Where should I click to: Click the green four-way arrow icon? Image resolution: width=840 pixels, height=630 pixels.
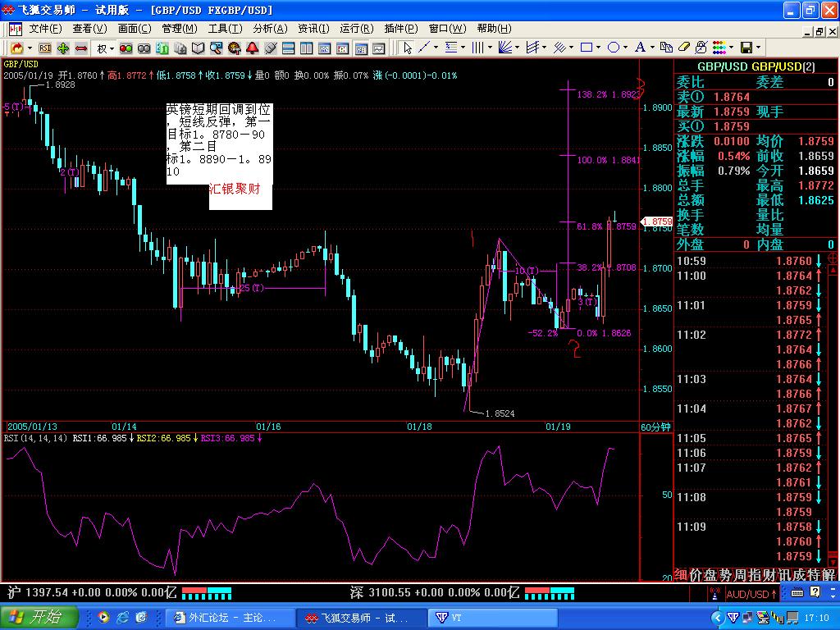click(63, 48)
